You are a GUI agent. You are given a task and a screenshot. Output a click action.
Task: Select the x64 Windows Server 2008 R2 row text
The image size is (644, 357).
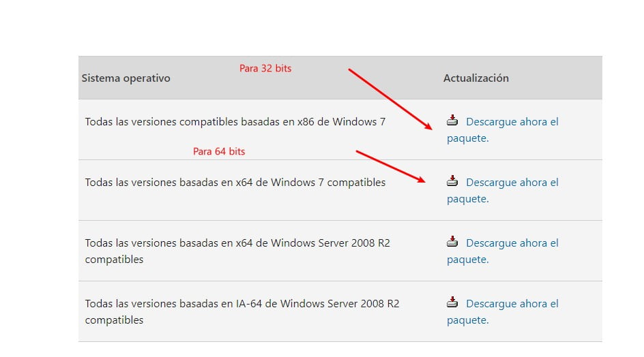[x=237, y=251]
